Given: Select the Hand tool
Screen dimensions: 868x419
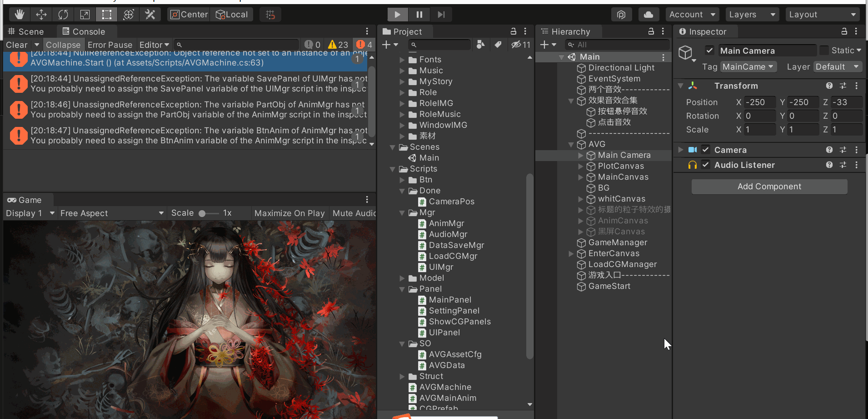Looking at the screenshot, I should tap(20, 15).
